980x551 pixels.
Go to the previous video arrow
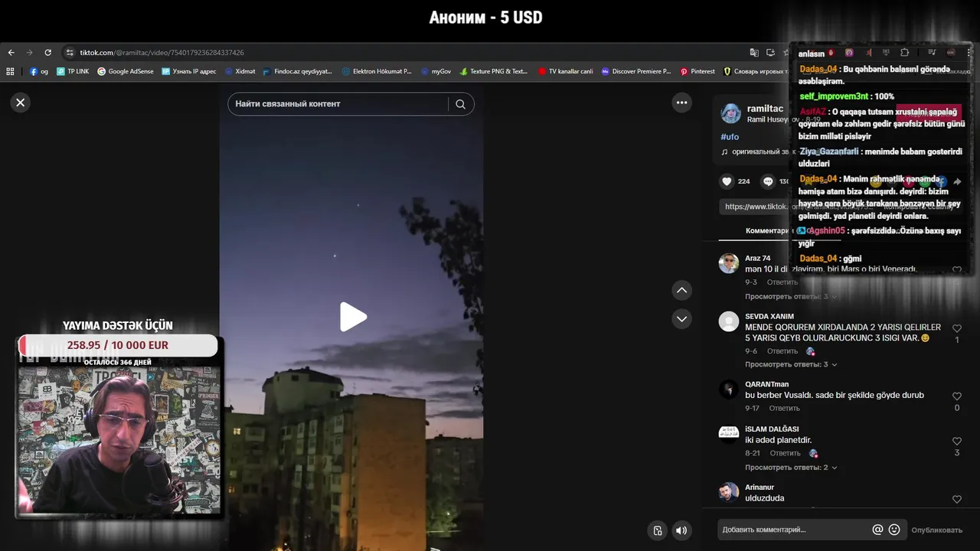[x=681, y=290]
